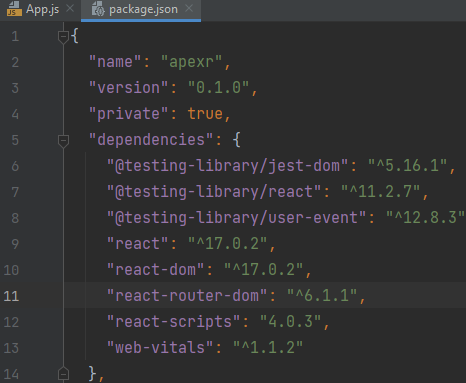Click the "dependencies" key

tap(151, 140)
